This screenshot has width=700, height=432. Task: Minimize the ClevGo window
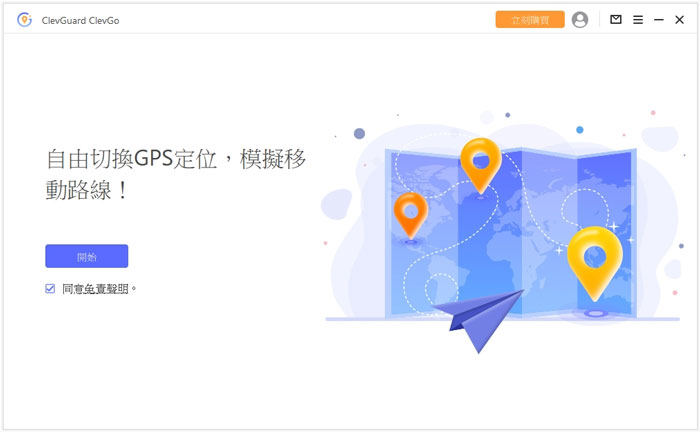click(659, 20)
